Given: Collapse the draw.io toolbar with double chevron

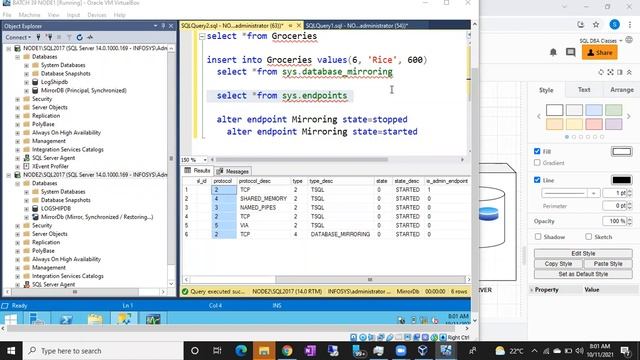Looking at the screenshot, I should click(x=629, y=72).
